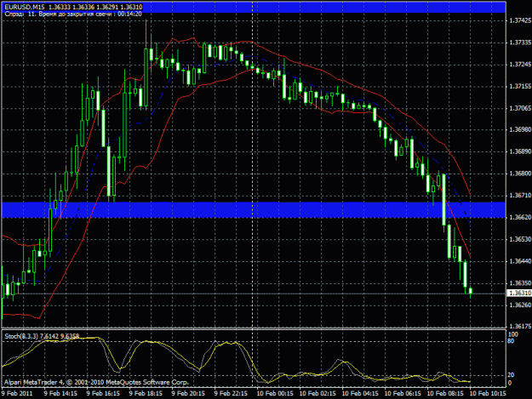The height and width of the screenshot is (399, 532).
Task: Click the Stochastic 0 level label
Action: (510, 383)
